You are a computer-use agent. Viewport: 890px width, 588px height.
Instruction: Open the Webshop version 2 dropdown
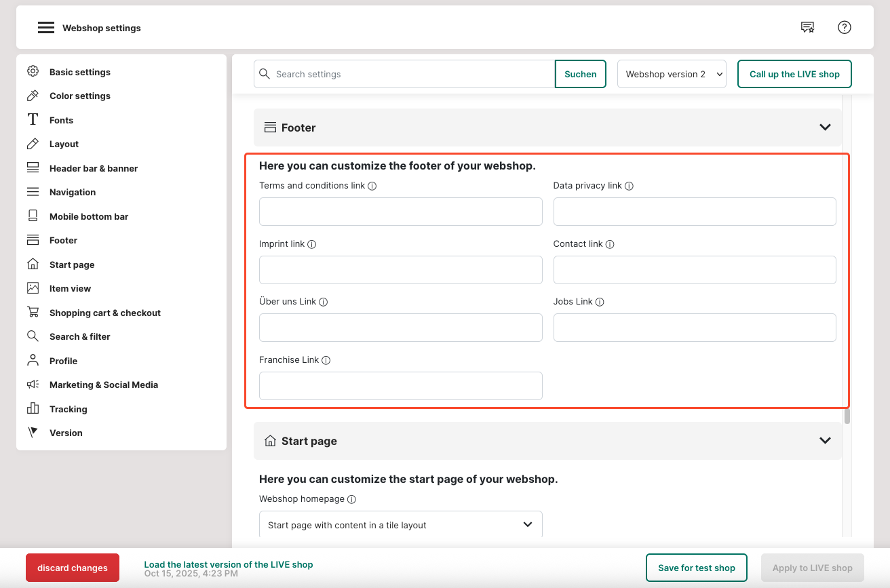pos(672,74)
